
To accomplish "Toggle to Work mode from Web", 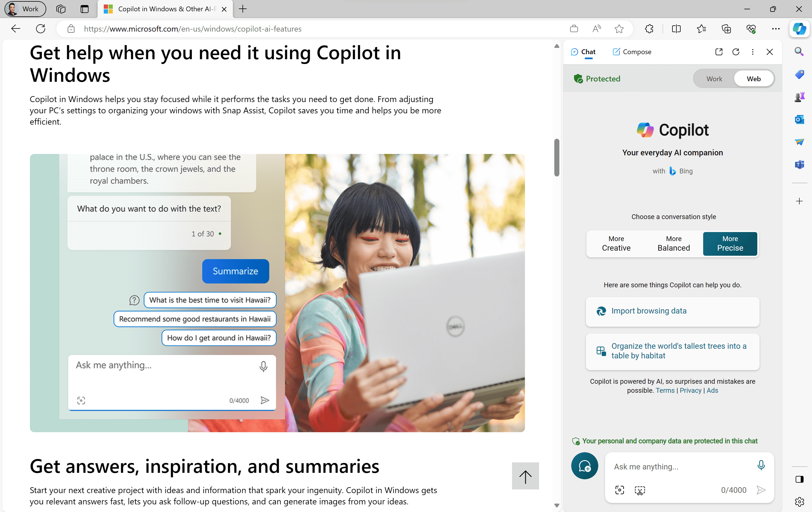I will [x=714, y=78].
